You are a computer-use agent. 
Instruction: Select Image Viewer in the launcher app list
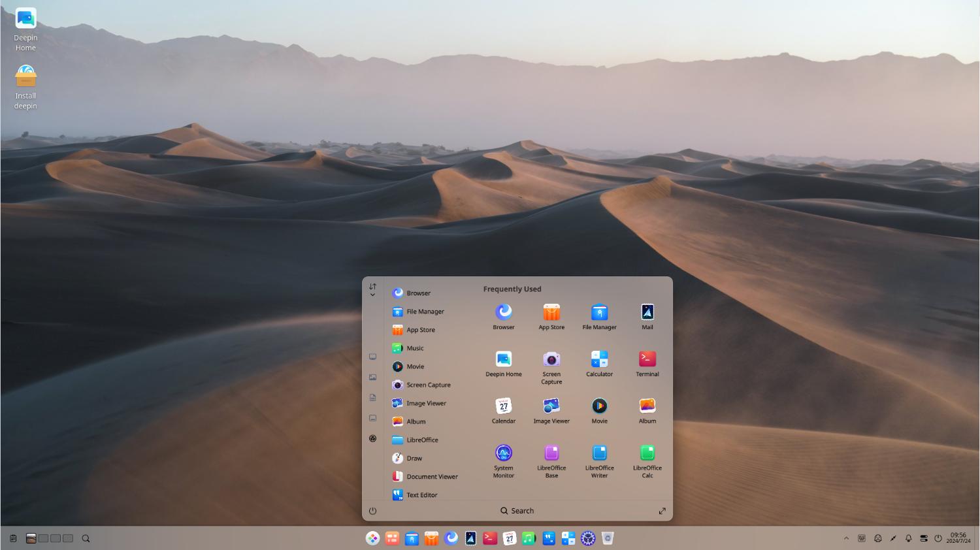point(428,403)
